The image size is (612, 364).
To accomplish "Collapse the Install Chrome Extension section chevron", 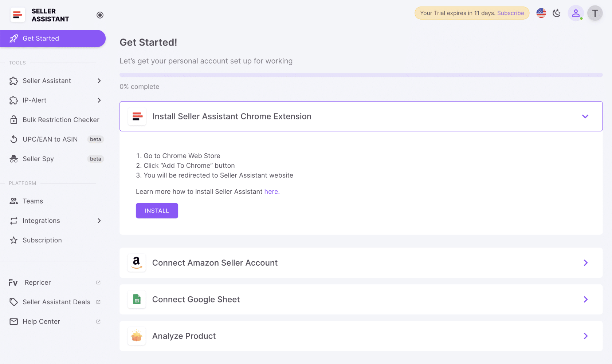I will pyautogui.click(x=585, y=116).
